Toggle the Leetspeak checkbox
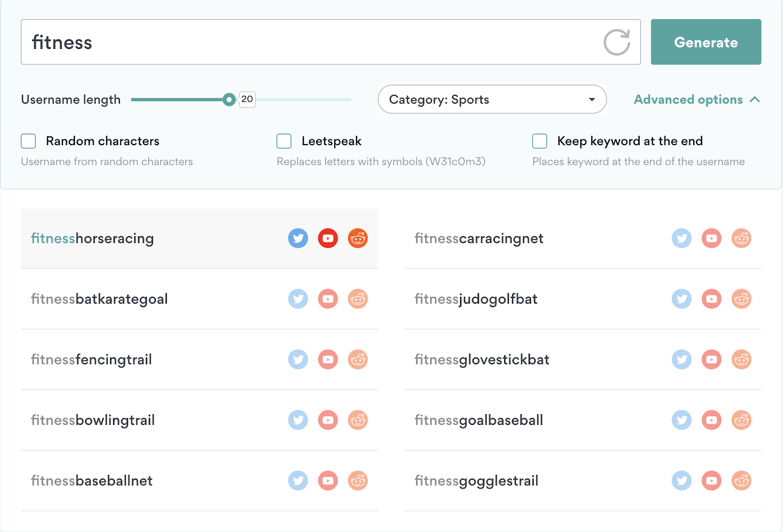This screenshot has width=783, height=532. pos(284,141)
